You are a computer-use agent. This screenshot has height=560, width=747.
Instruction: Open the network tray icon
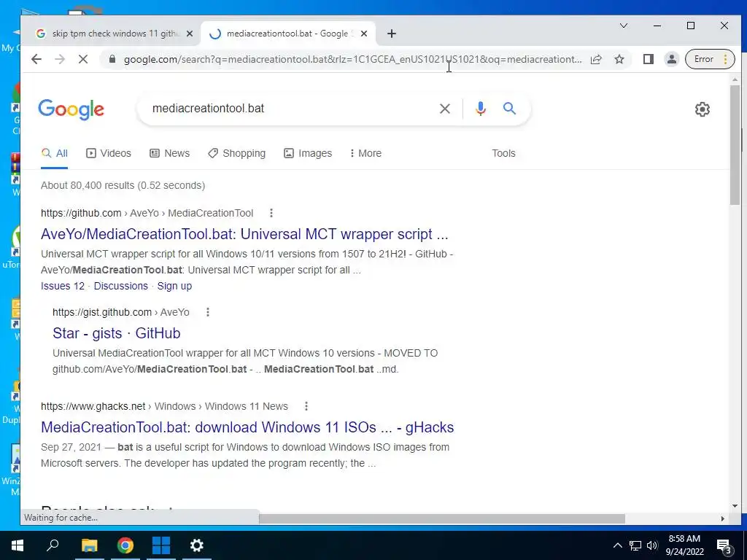(x=635, y=545)
